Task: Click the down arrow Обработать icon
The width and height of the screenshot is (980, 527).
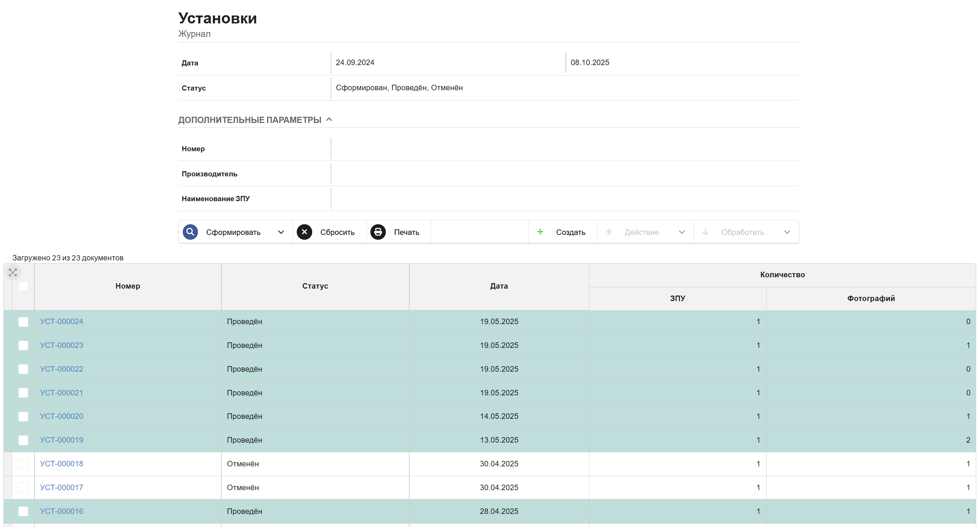Action: coord(705,232)
